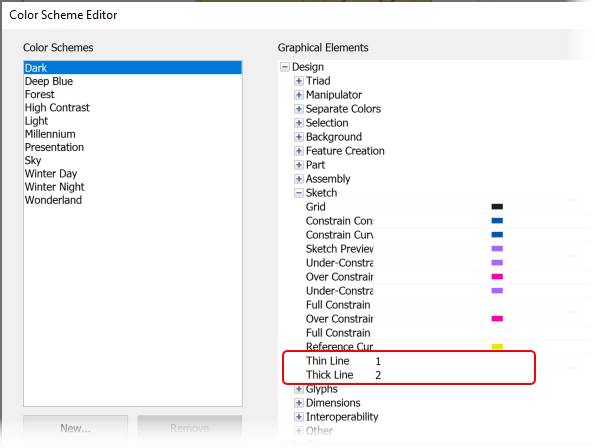Select the Thin Line row label
The width and height of the screenshot is (595, 448).
327,361
